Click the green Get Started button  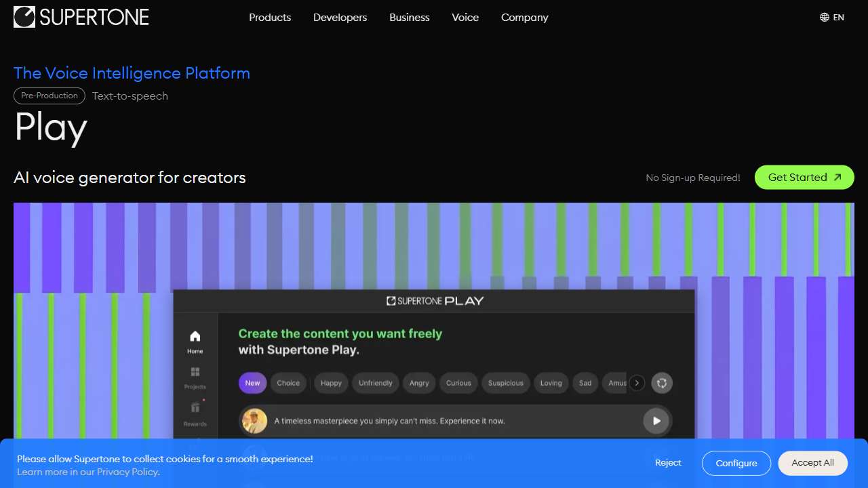click(804, 178)
